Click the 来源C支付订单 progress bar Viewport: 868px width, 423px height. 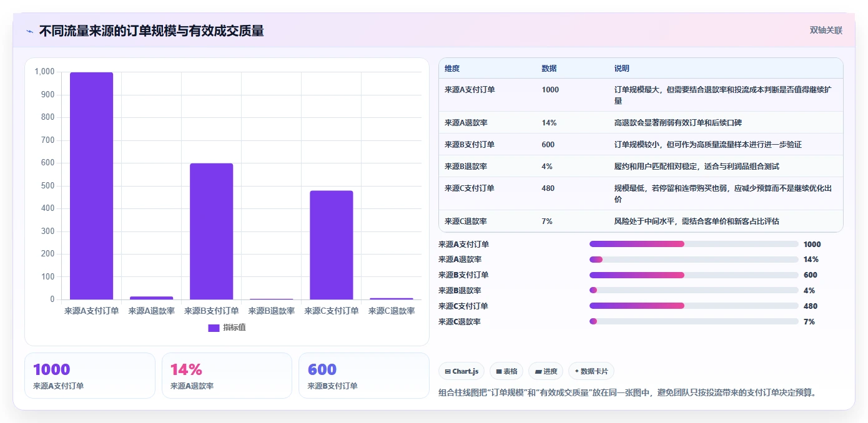[x=694, y=306]
